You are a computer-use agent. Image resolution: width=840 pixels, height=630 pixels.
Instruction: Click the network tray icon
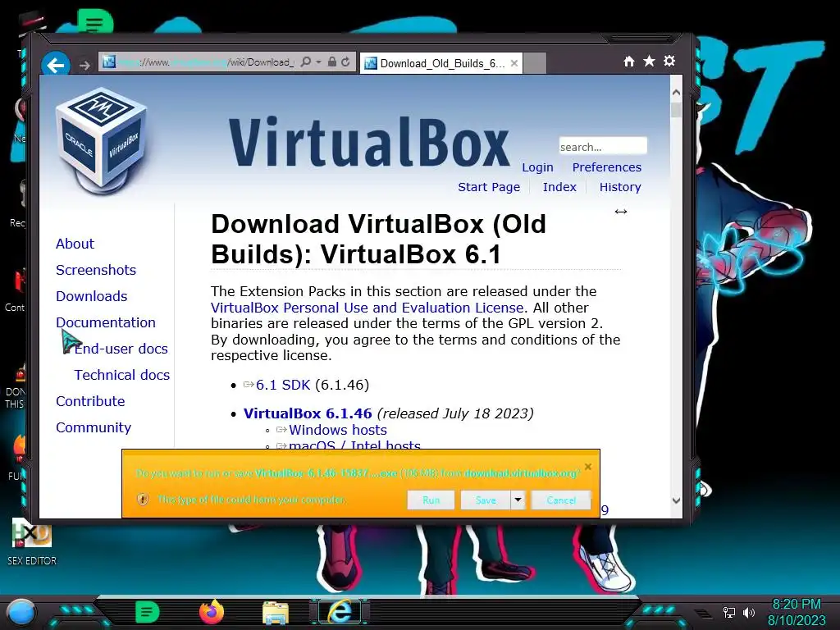728,612
